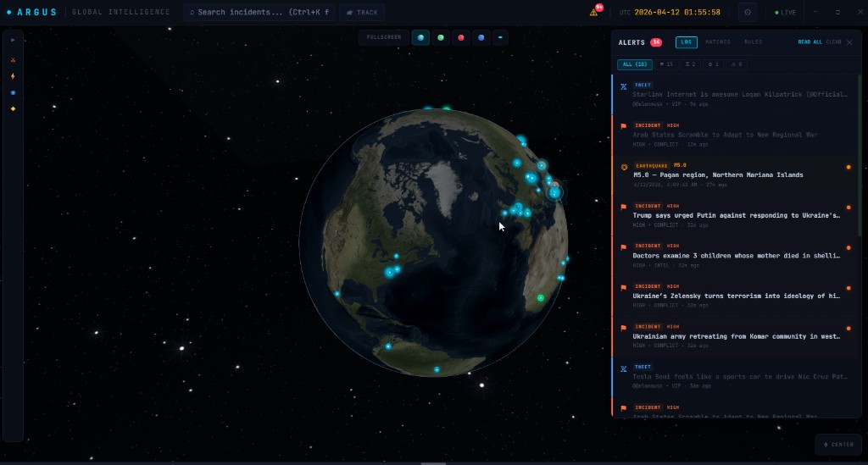Select the orange lightning bolt sidebar icon
The width and height of the screenshot is (868, 465).
pyautogui.click(x=13, y=76)
